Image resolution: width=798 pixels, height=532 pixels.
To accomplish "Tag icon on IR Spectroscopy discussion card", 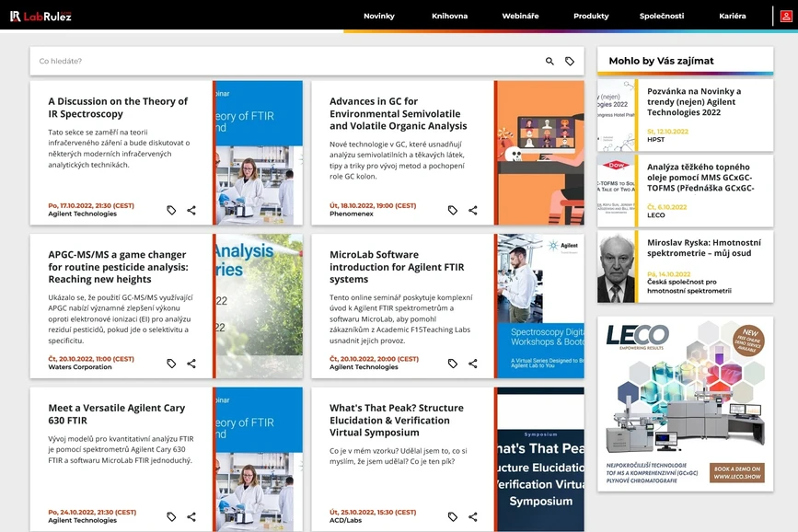I will click(x=171, y=210).
